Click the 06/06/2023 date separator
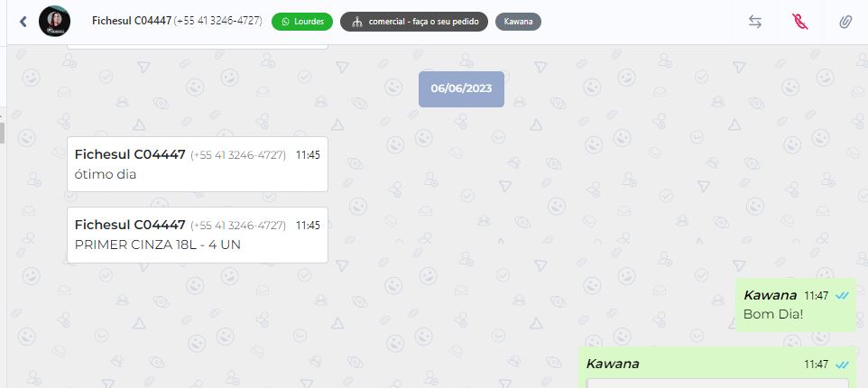 coord(461,88)
